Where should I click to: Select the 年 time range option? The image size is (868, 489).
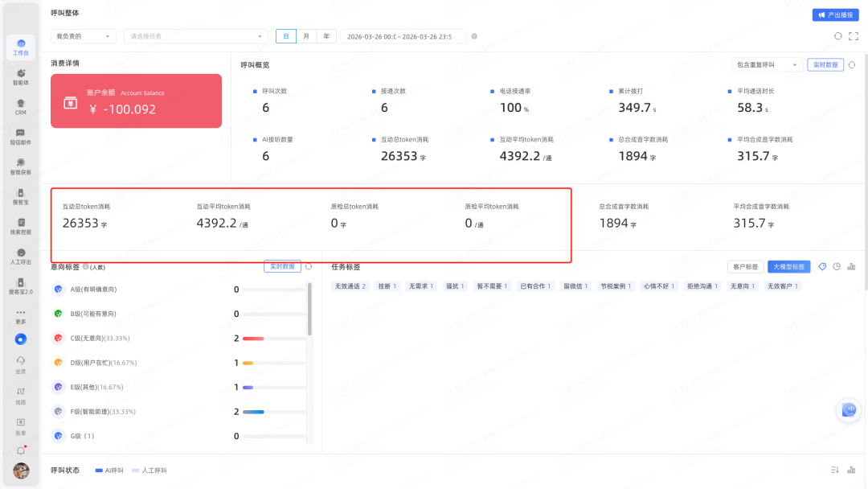[x=326, y=36]
